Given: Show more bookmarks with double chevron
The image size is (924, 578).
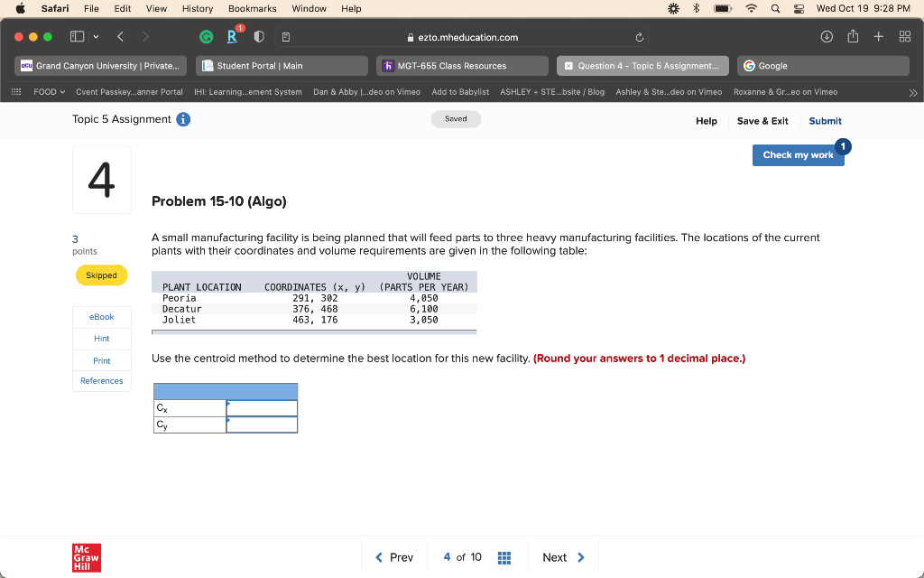Looking at the screenshot, I should click(x=913, y=93).
